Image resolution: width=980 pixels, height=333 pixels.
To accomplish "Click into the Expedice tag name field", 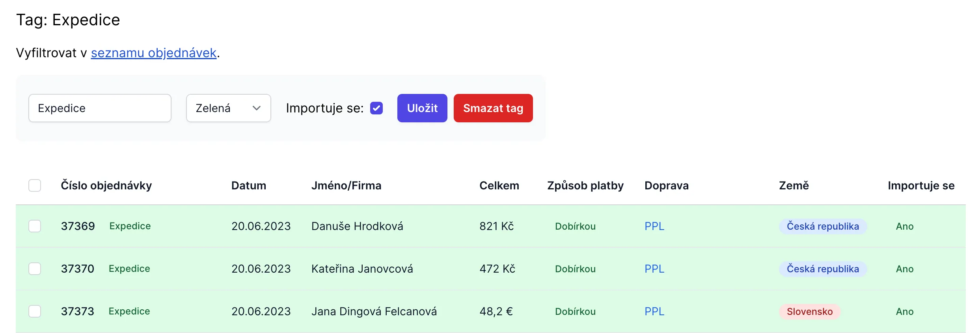I will tap(100, 108).
